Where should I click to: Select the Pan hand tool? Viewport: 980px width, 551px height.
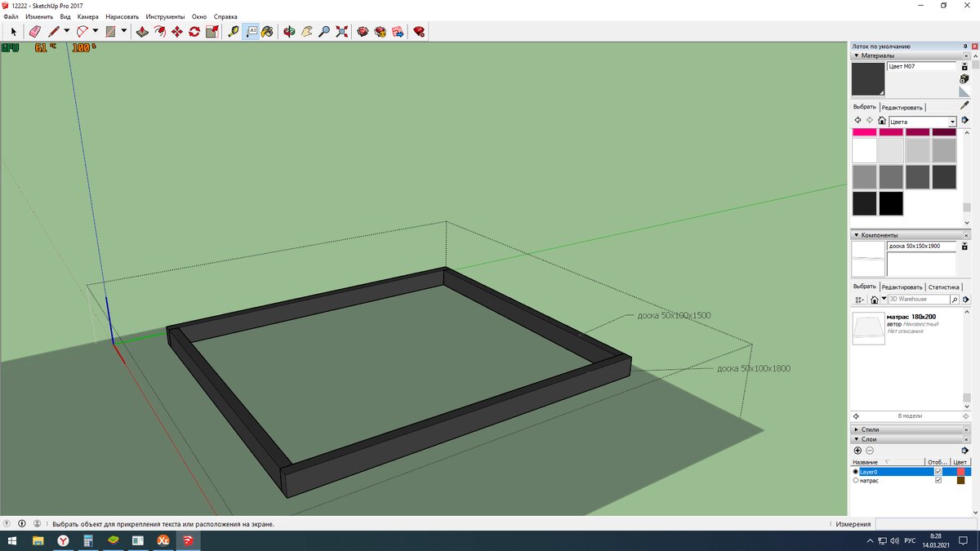point(306,32)
